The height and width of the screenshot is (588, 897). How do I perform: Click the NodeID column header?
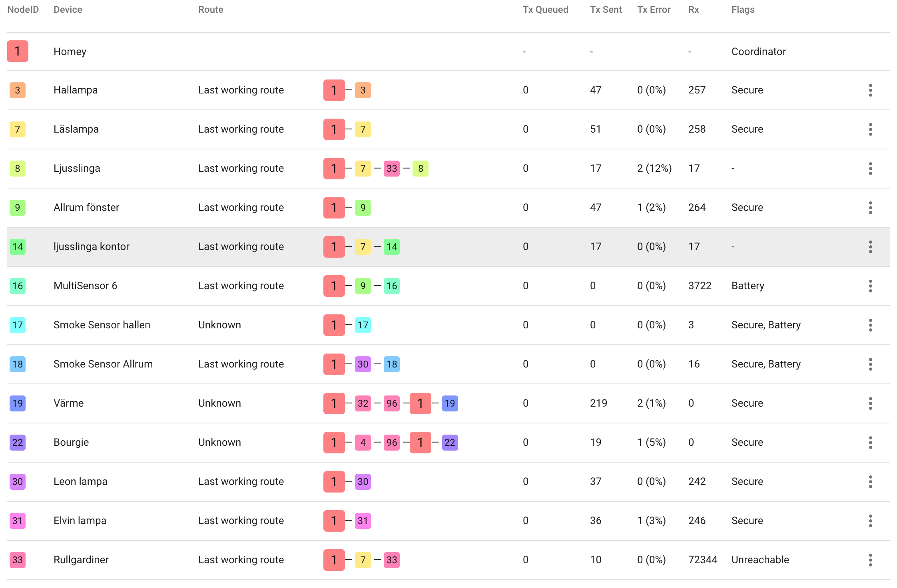tap(23, 10)
